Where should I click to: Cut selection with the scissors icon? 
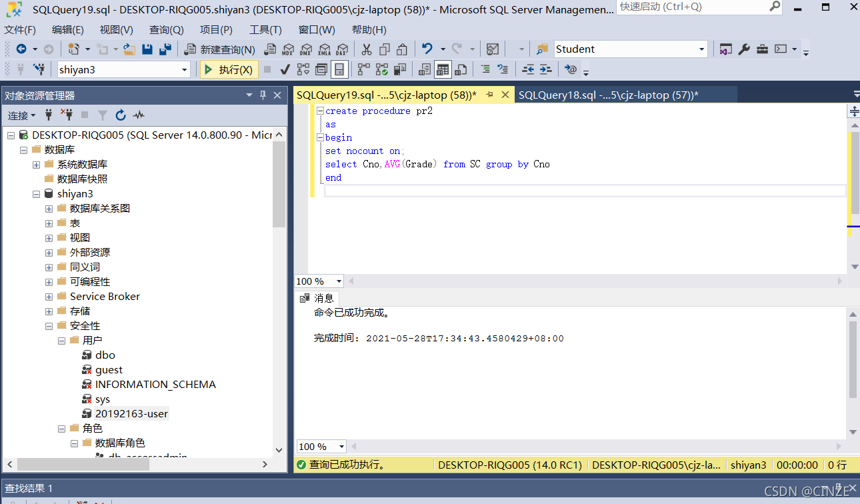coord(366,49)
